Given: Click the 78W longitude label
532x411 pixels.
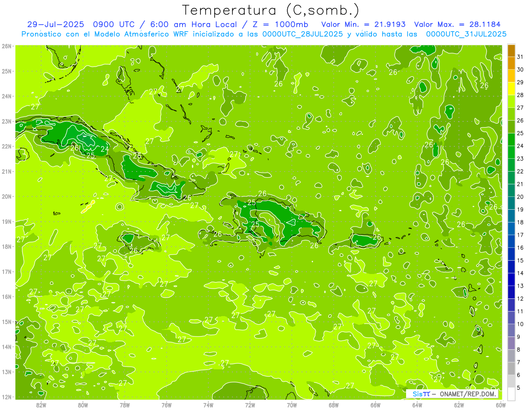Looking at the screenshot, I should [x=125, y=405].
